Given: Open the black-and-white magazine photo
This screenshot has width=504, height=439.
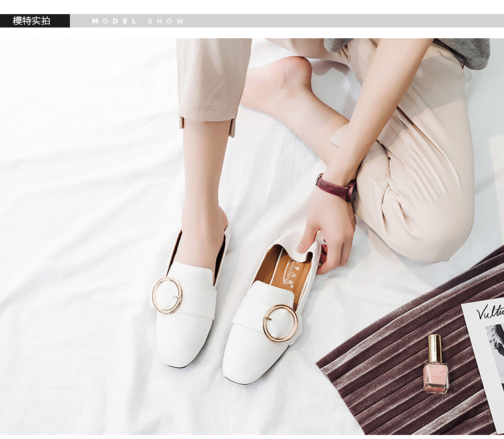Looking at the screenshot, I should coord(496,349).
